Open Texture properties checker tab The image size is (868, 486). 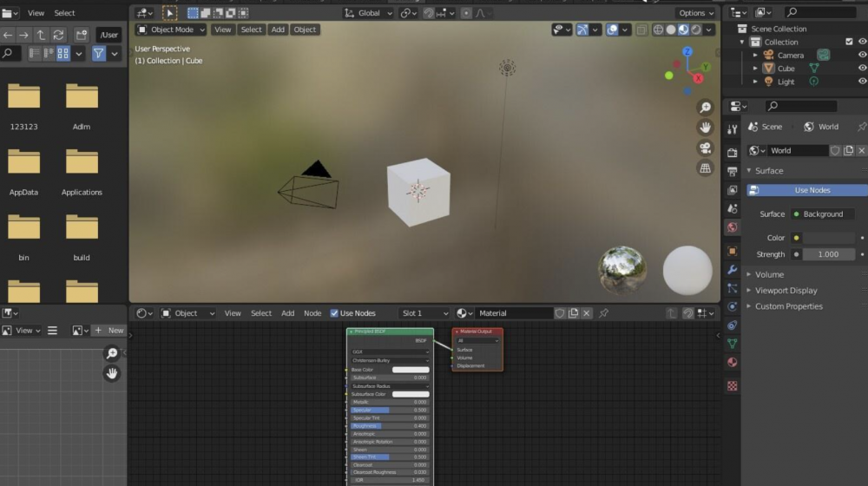(x=733, y=386)
